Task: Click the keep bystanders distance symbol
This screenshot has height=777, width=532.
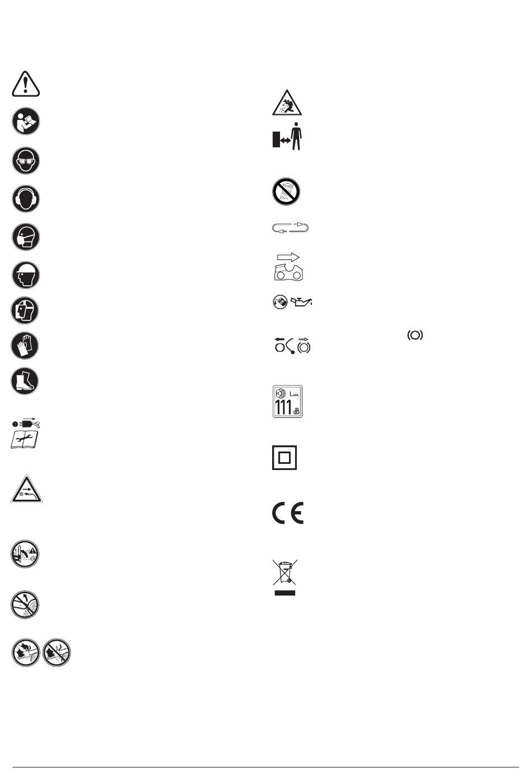Action: point(287,136)
